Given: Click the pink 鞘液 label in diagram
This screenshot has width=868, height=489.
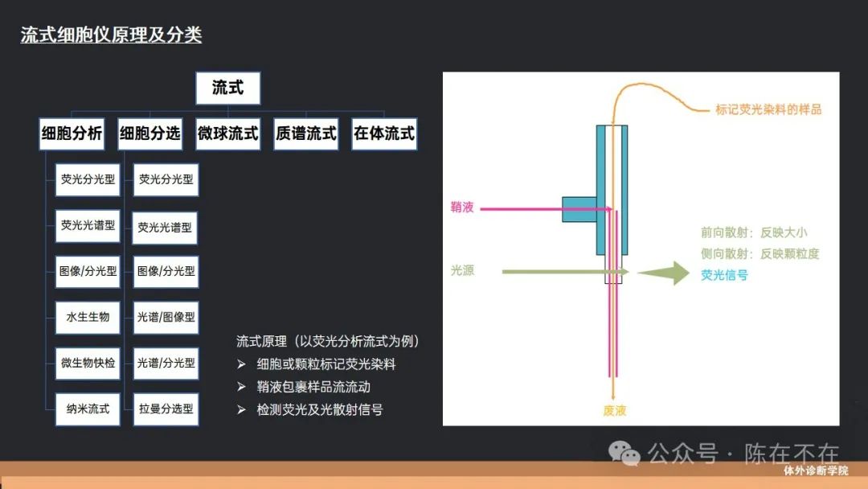Looking at the screenshot, I should coord(462,208).
